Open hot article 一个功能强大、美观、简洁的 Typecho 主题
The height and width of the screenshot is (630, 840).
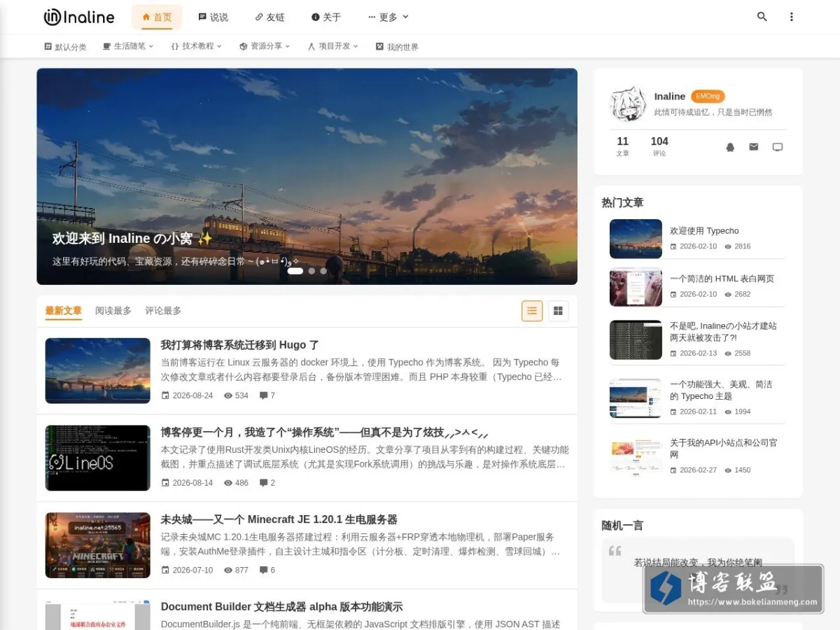click(721, 391)
